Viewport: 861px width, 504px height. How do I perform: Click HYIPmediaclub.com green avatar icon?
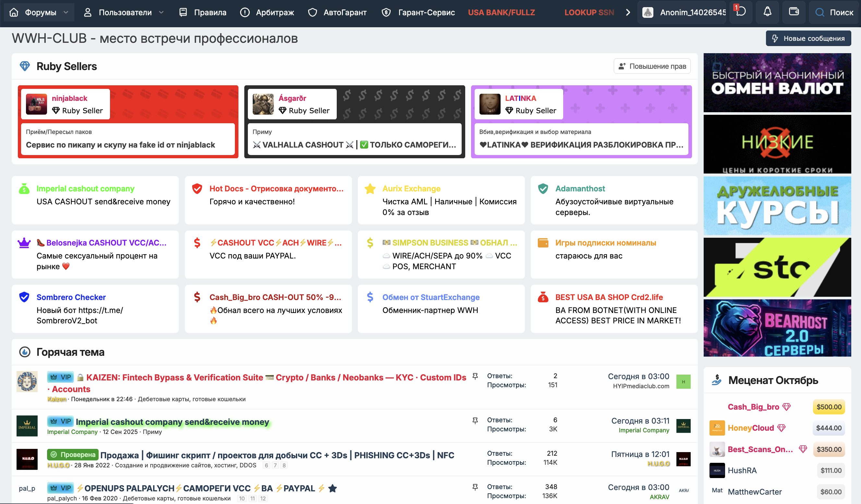click(683, 381)
